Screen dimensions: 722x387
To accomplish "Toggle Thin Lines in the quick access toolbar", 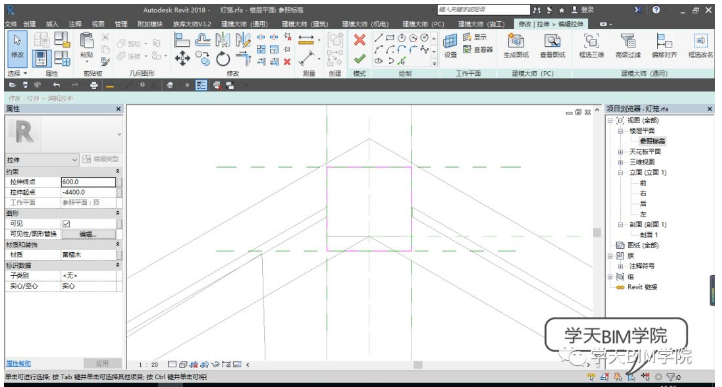I will tap(201, 85).
